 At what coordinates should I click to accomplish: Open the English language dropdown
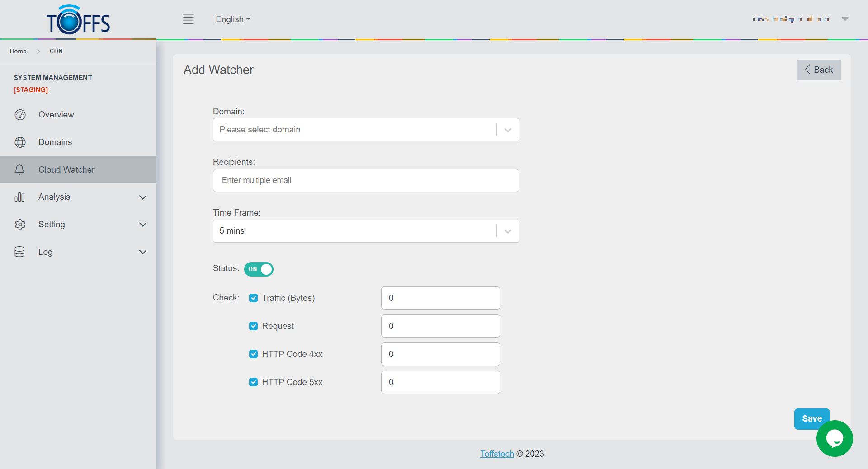click(233, 19)
